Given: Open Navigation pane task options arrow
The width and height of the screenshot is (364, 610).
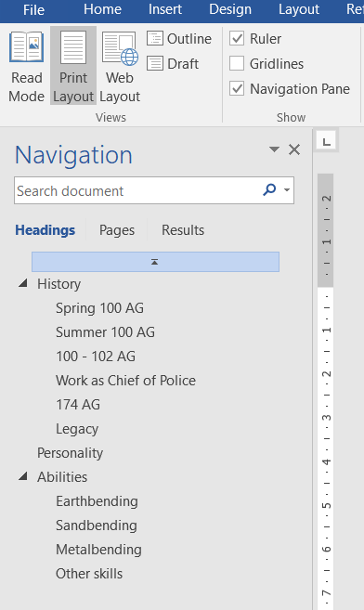Looking at the screenshot, I should (274, 149).
